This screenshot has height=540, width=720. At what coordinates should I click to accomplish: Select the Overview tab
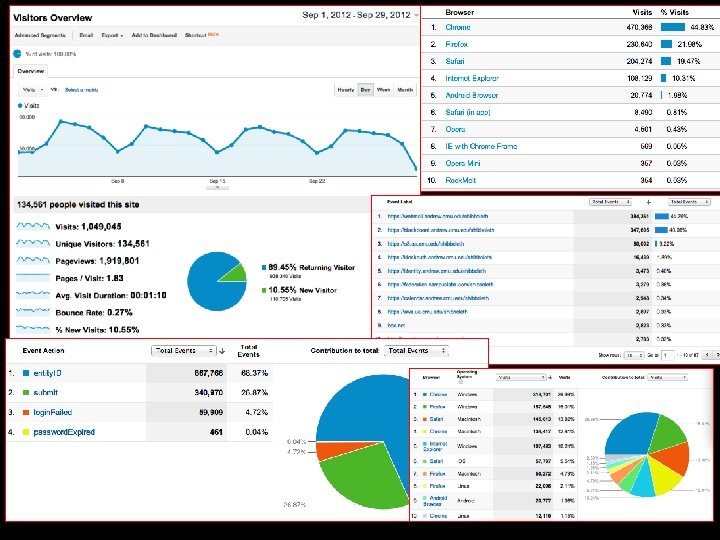click(x=31, y=71)
